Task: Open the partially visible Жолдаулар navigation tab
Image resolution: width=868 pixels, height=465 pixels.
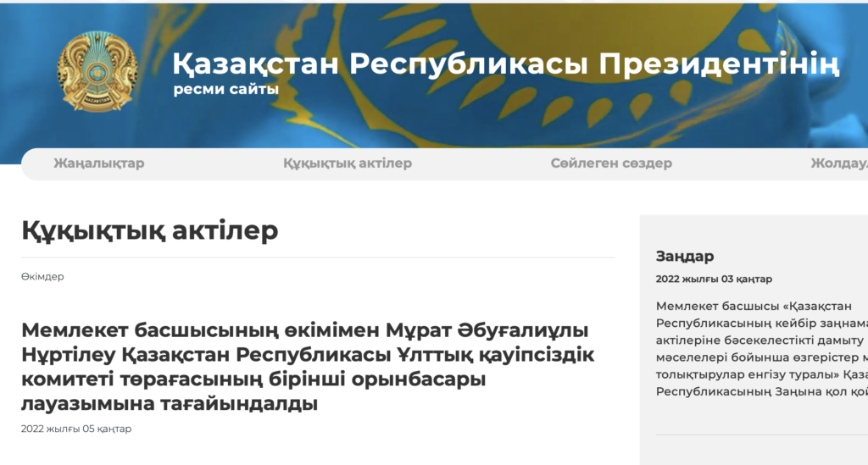Action: (x=839, y=163)
